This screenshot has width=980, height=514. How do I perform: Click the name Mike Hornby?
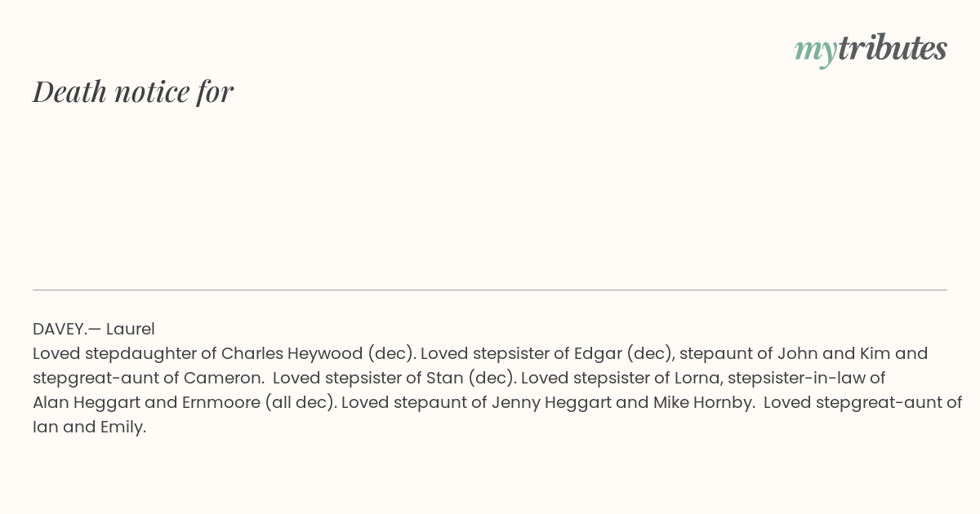pyautogui.click(x=694, y=402)
